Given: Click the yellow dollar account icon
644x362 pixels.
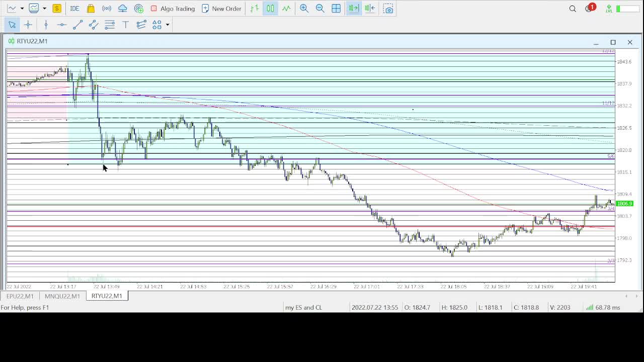Looking at the screenshot, I should click(57, 9).
